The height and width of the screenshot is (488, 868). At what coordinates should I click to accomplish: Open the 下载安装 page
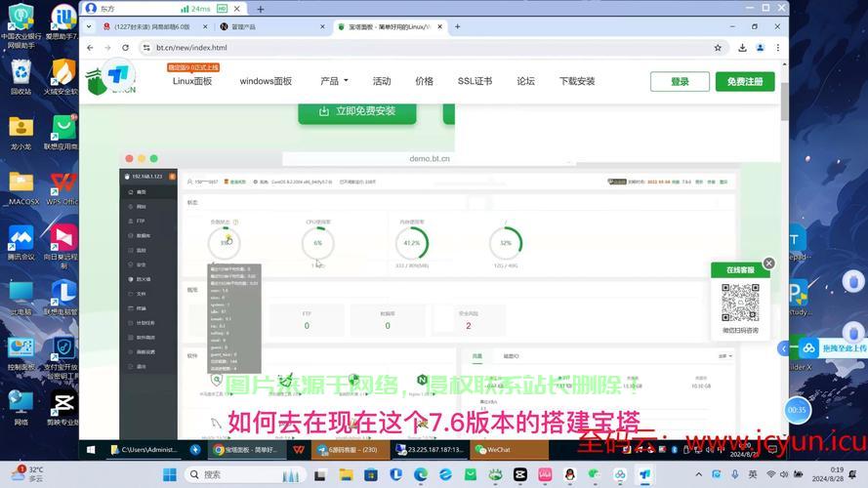pyautogui.click(x=577, y=81)
